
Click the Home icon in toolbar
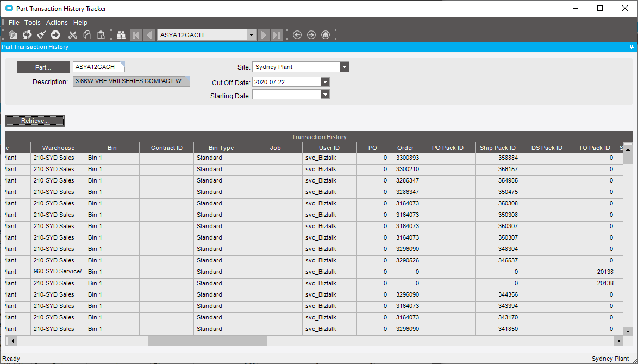pyautogui.click(x=326, y=35)
